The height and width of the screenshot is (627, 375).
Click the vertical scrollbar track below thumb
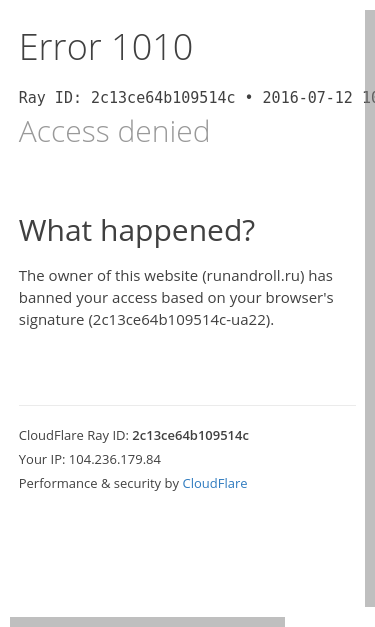370,612
